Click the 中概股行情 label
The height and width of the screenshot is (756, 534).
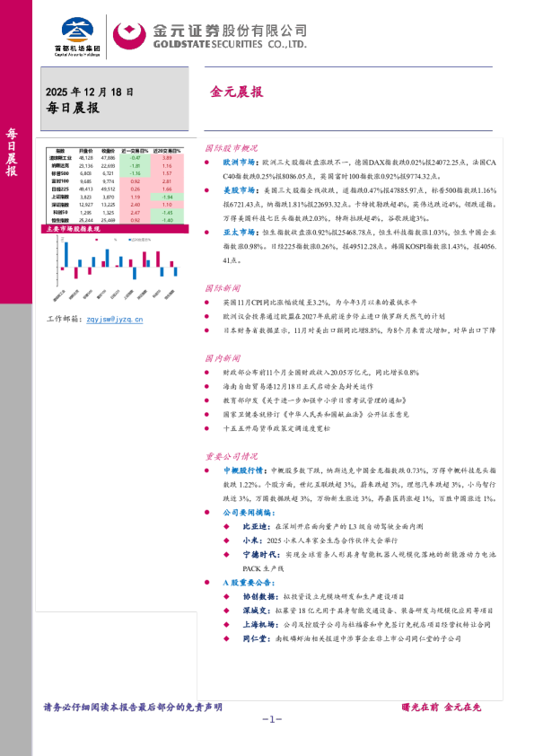(243, 470)
